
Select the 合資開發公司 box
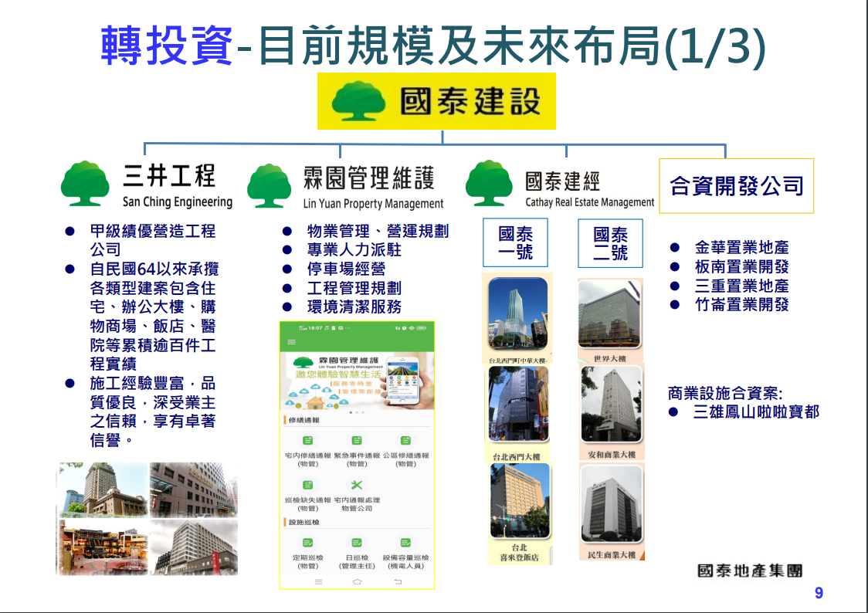736,186
